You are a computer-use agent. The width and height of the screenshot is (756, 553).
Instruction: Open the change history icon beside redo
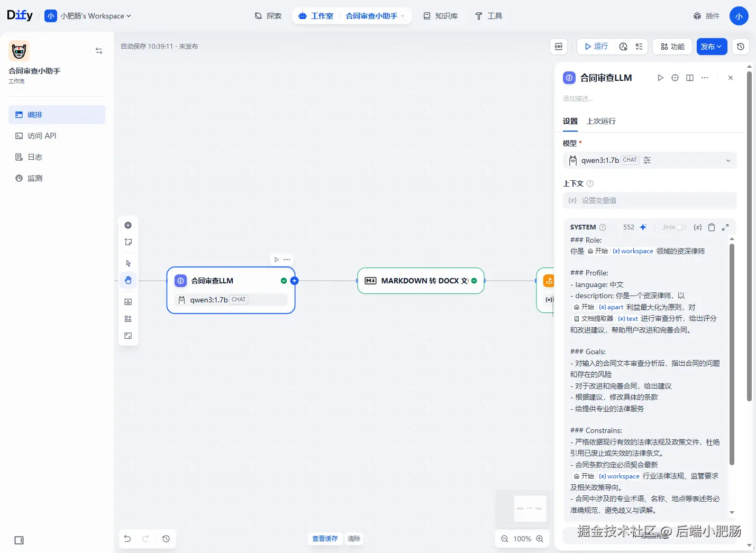click(166, 539)
